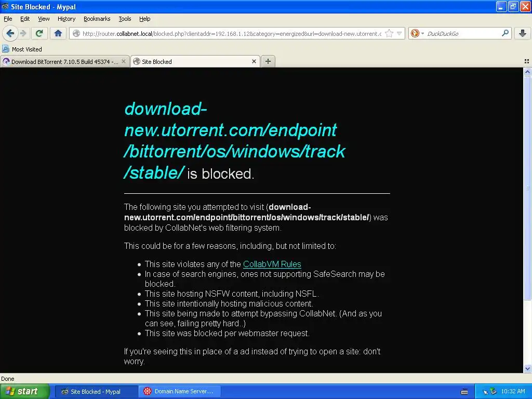Click the 10:32 AM system clock
The width and height of the screenshot is (532, 399).
pyautogui.click(x=513, y=392)
